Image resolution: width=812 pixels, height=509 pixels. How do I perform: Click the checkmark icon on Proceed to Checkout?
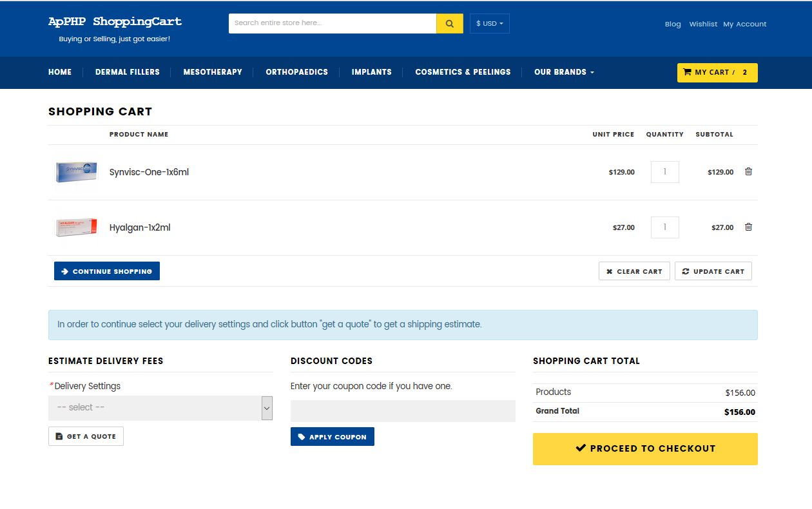[581, 448]
